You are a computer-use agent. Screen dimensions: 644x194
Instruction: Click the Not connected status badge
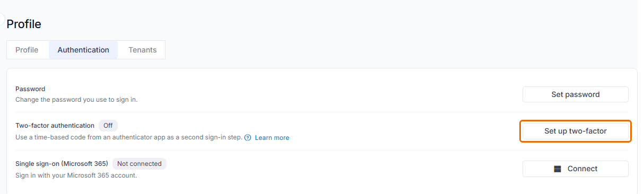[140, 163]
